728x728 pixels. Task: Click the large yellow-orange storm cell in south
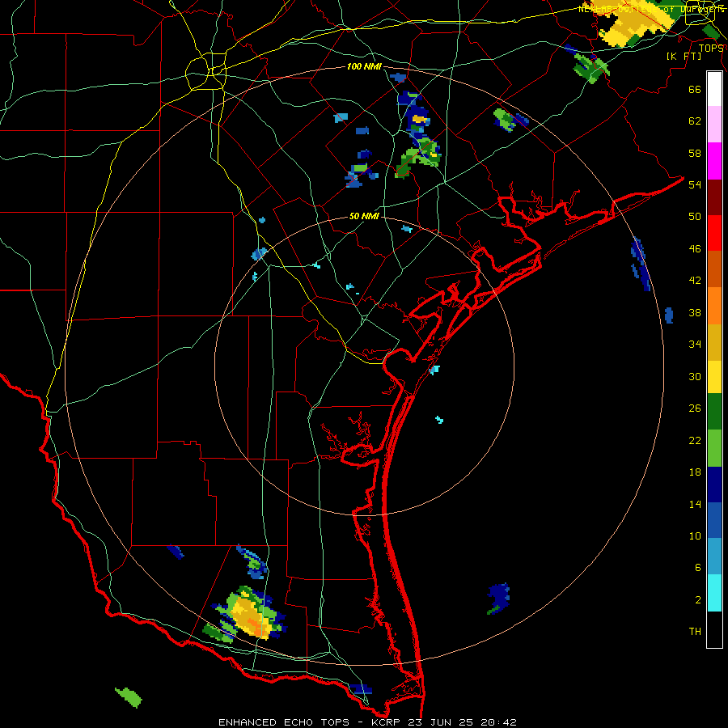click(249, 616)
